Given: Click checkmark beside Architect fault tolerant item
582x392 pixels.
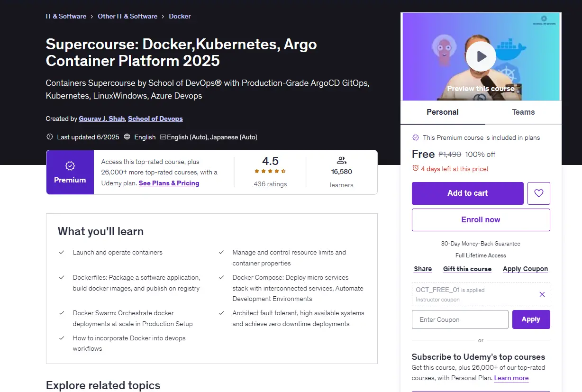Looking at the screenshot, I should pos(221,313).
